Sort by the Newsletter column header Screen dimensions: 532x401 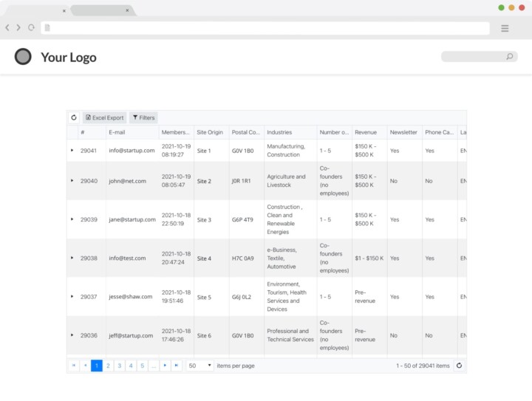click(404, 132)
